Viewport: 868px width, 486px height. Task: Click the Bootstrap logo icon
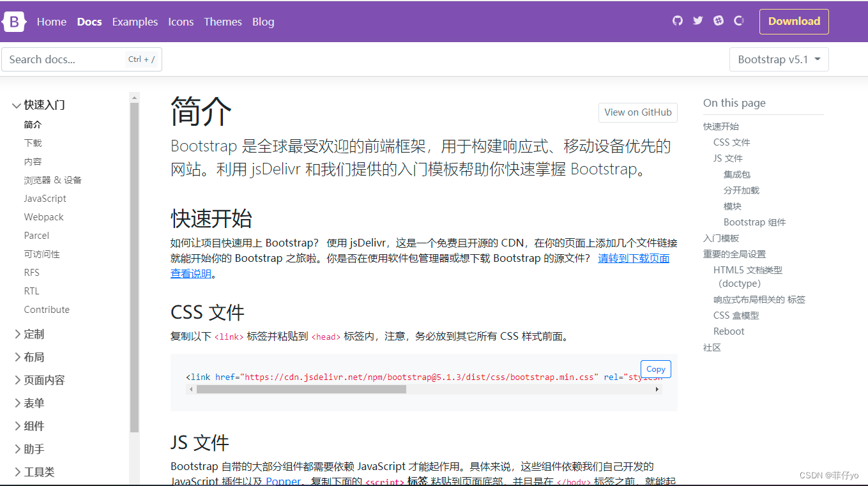[14, 22]
